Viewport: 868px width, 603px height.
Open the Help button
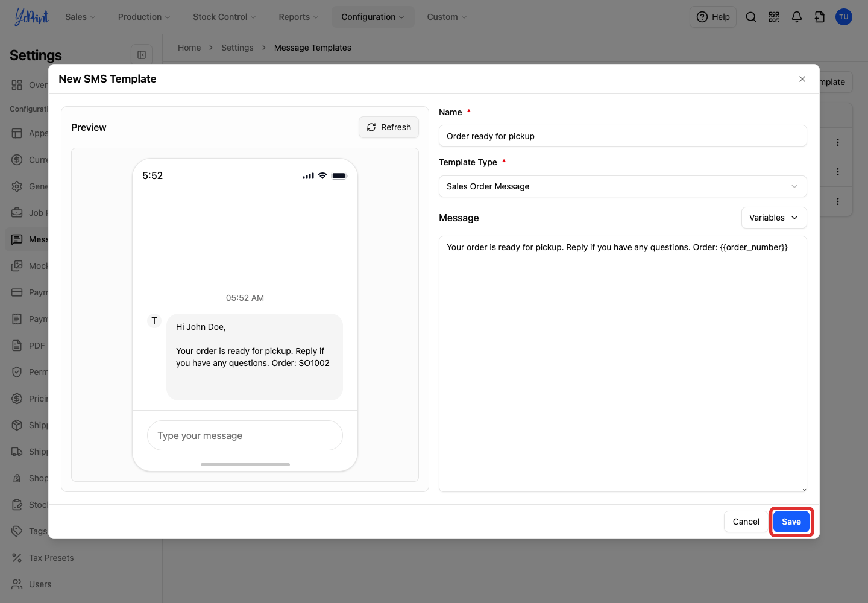[x=713, y=17]
